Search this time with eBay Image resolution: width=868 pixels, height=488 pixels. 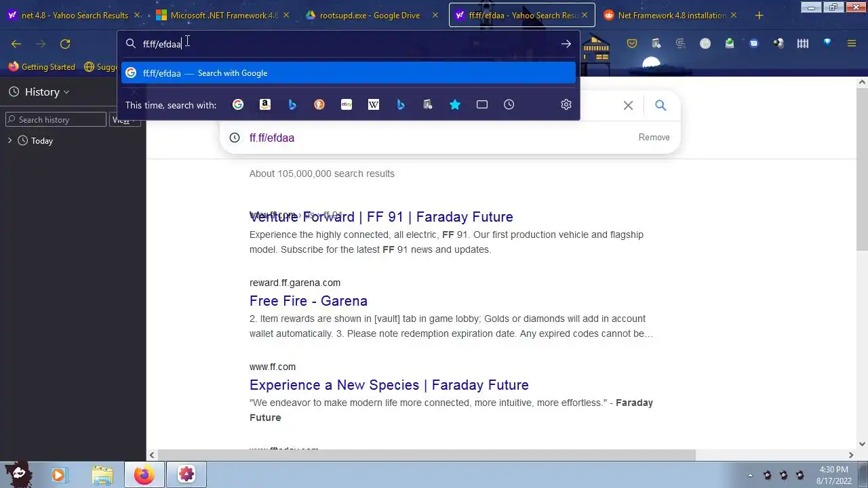[347, 104]
